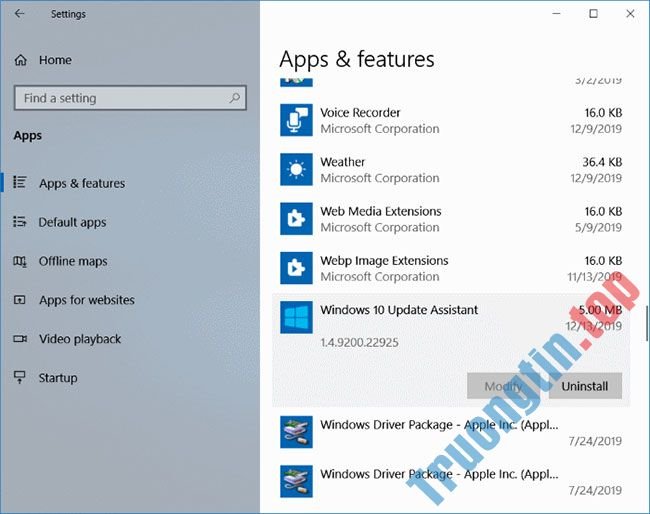Image resolution: width=650 pixels, height=514 pixels.
Task: Switch to Apps for websites page
Action: [x=87, y=300]
